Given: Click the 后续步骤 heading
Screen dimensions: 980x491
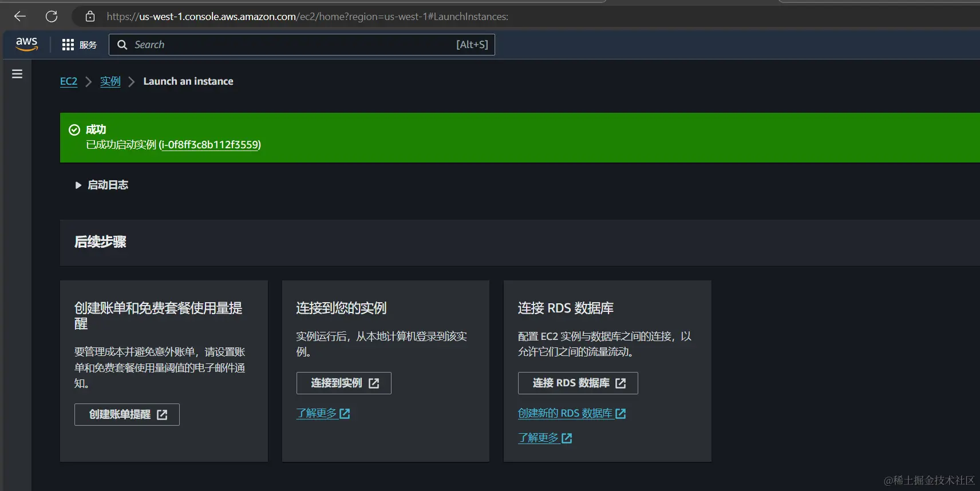Looking at the screenshot, I should coord(100,242).
